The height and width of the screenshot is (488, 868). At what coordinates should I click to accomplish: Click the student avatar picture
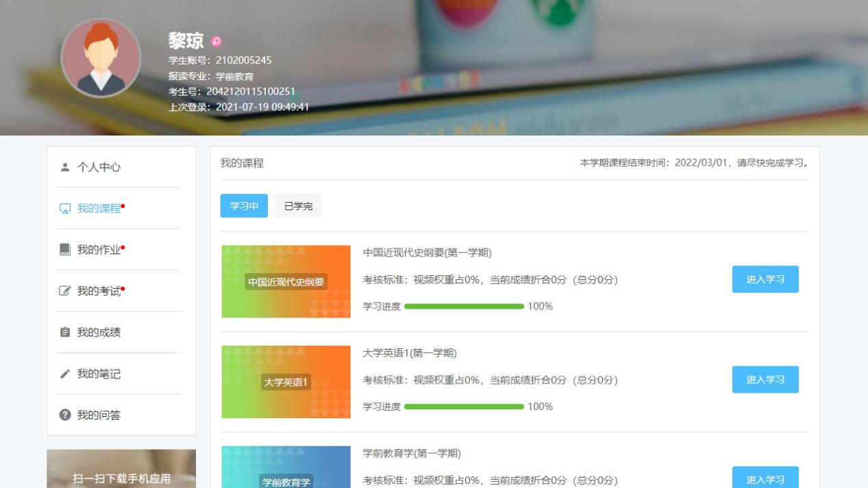(x=101, y=57)
